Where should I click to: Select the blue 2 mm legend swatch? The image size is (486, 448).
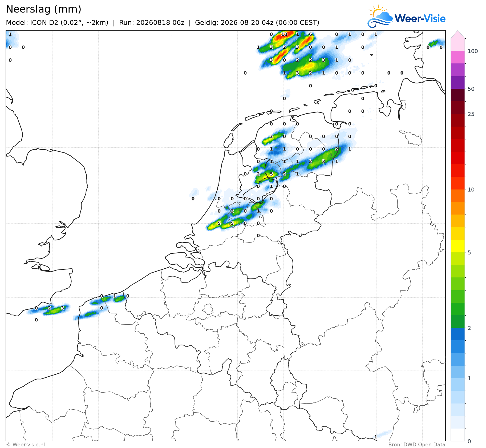pos(458,334)
